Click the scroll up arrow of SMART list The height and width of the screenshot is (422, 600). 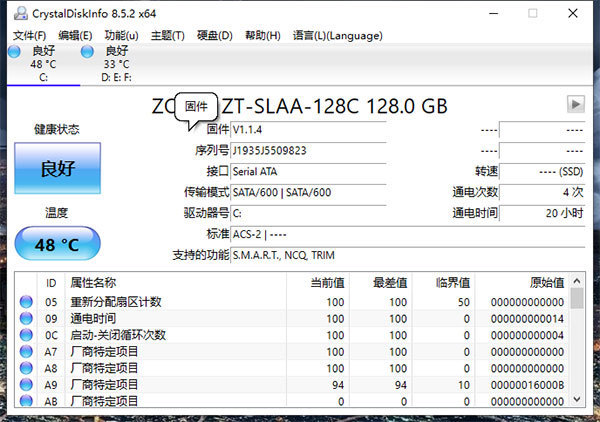577,281
